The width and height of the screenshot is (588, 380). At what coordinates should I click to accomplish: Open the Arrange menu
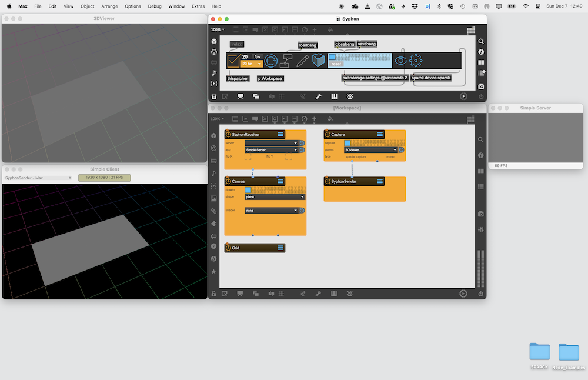[x=109, y=6]
